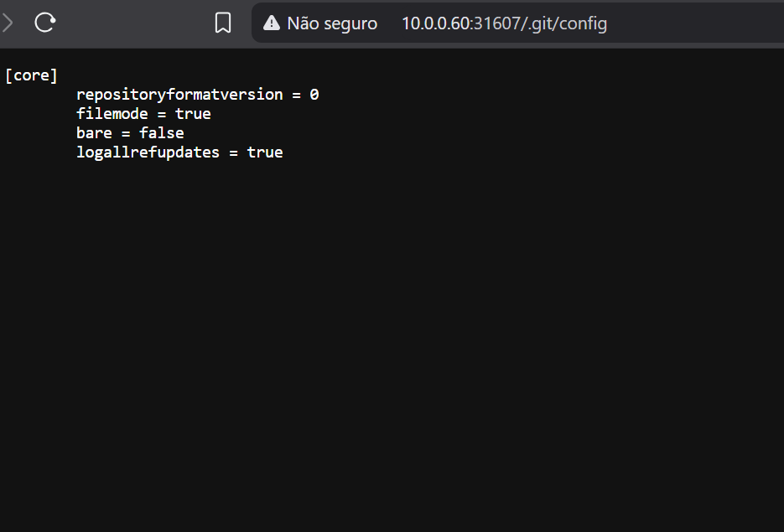Screen dimensions: 784x532
Task: Go forward with the forward arrow icon
Action: pyautogui.click(x=7, y=23)
